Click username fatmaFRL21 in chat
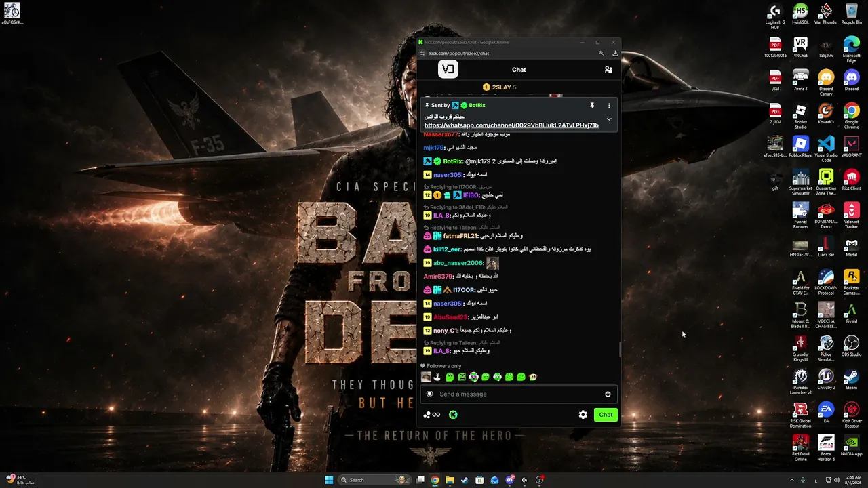This screenshot has width=868, height=488. [x=460, y=236]
